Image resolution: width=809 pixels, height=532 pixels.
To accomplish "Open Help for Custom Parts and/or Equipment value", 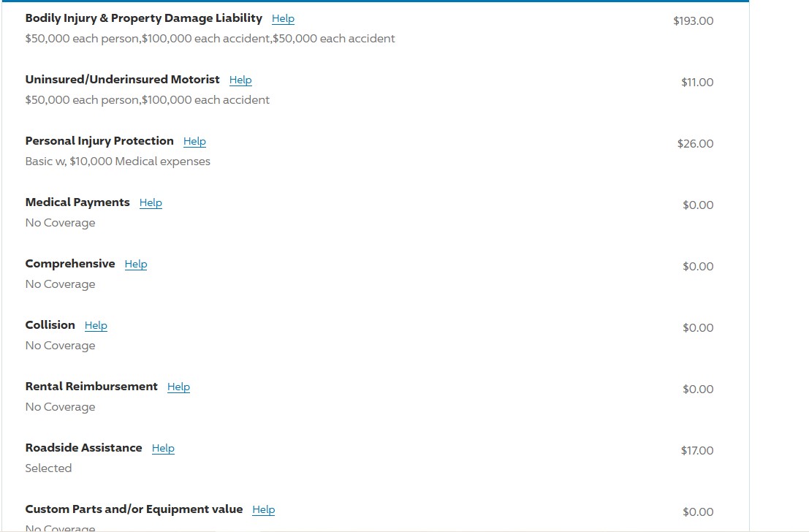I will click(x=264, y=510).
